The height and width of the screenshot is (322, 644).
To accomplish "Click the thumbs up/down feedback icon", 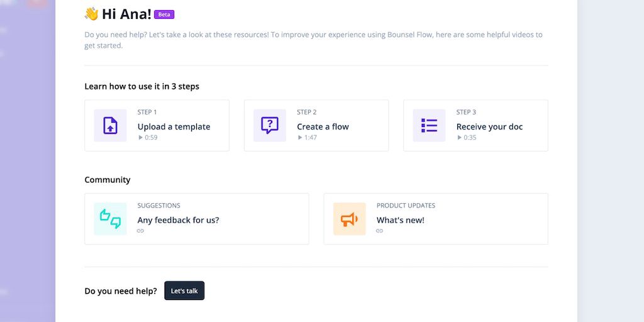I will [110, 219].
